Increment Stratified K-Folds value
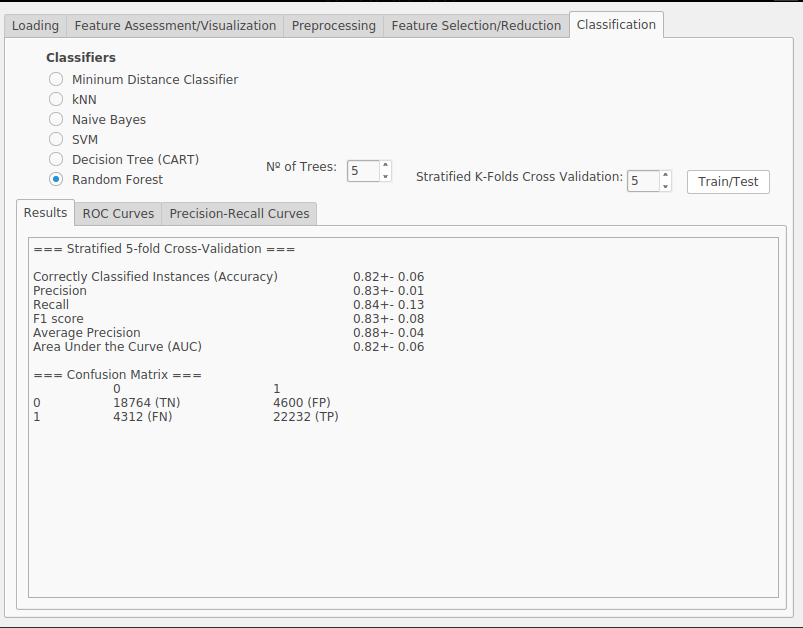Image resolution: width=803 pixels, height=628 pixels. click(x=665, y=175)
